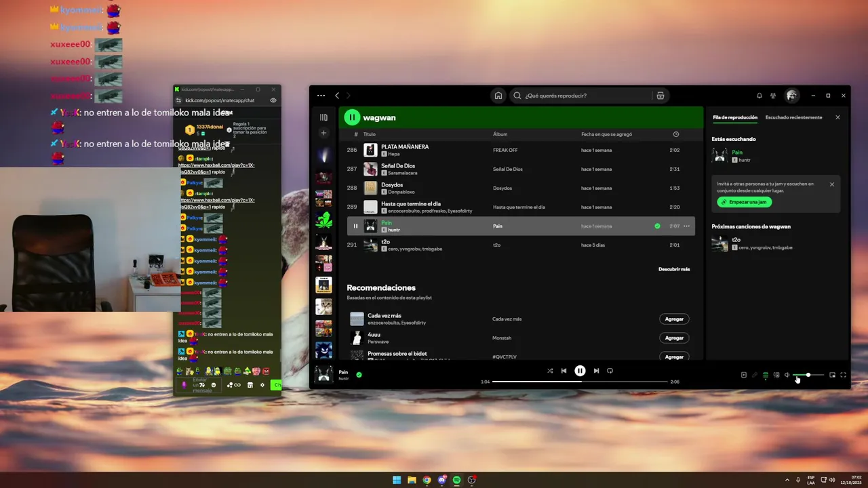868x488 pixels.
Task: Toggle shuffle in the Spotify player
Action: pos(550,371)
